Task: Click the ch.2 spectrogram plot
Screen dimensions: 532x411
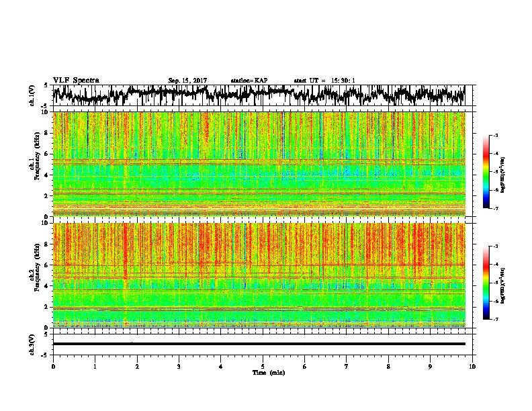Action: (x=259, y=275)
